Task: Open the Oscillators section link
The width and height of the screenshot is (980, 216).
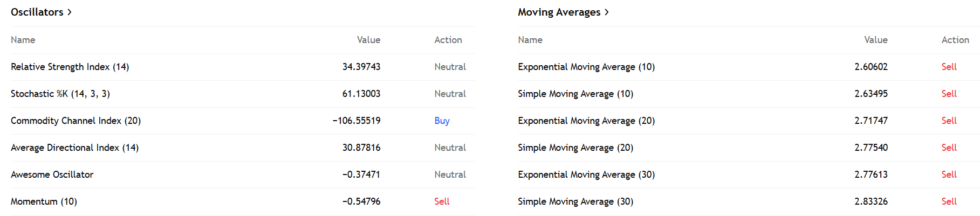Action: (37, 12)
